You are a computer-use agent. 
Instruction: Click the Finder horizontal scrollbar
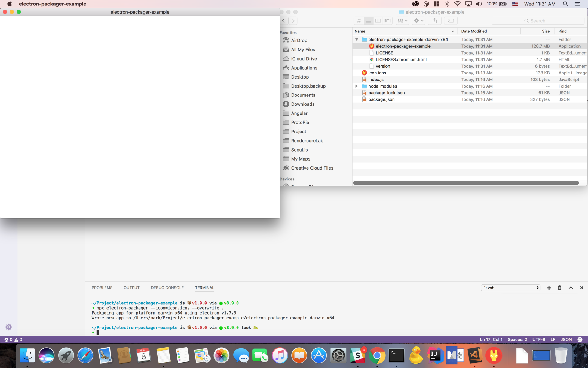point(466,183)
